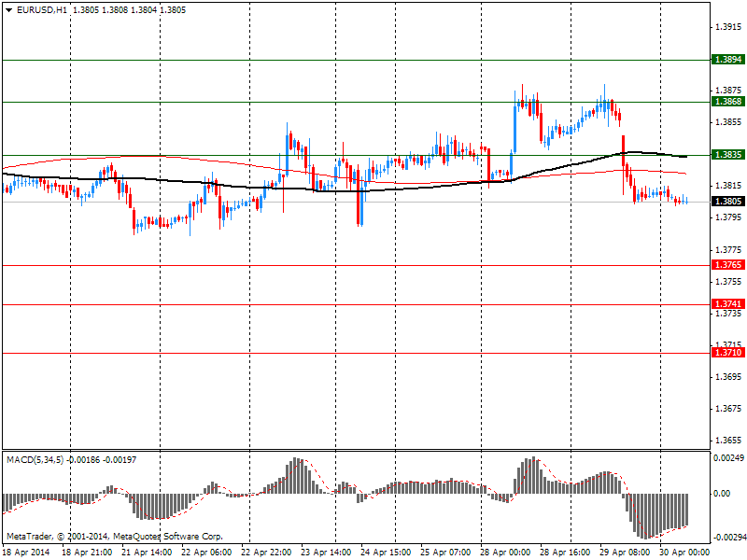The height and width of the screenshot is (560, 747).
Task: Select the green 1.3894 price level label
Action: tap(728, 60)
